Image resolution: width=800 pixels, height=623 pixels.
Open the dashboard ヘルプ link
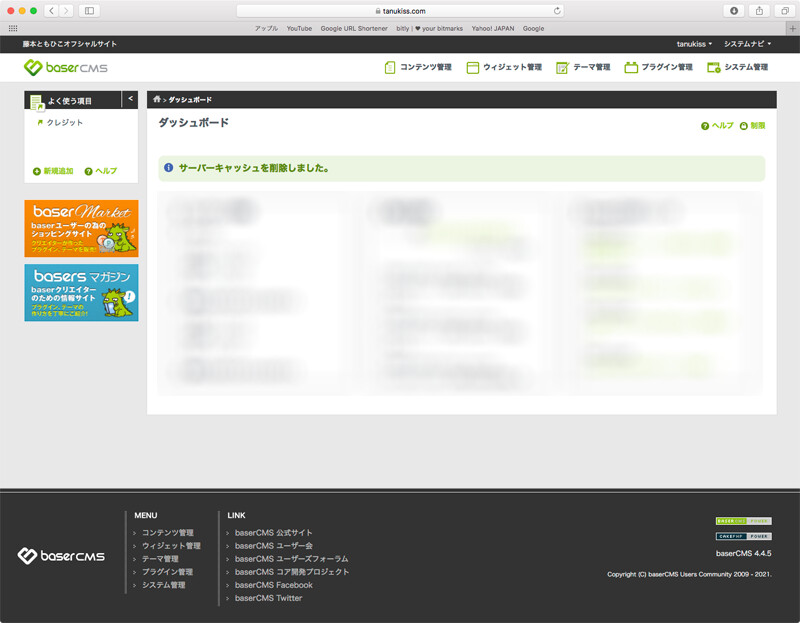pos(717,126)
